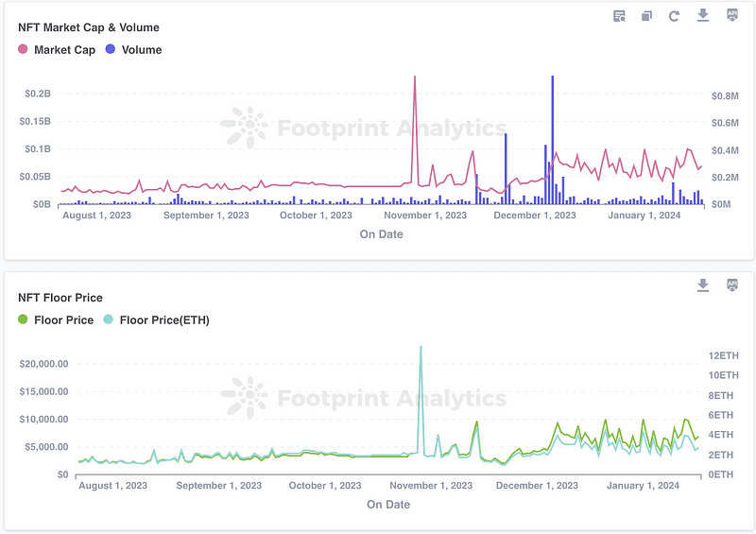The image size is (756, 534).
Task: Click the floor price spike peak near November
Action: click(x=421, y=347)
